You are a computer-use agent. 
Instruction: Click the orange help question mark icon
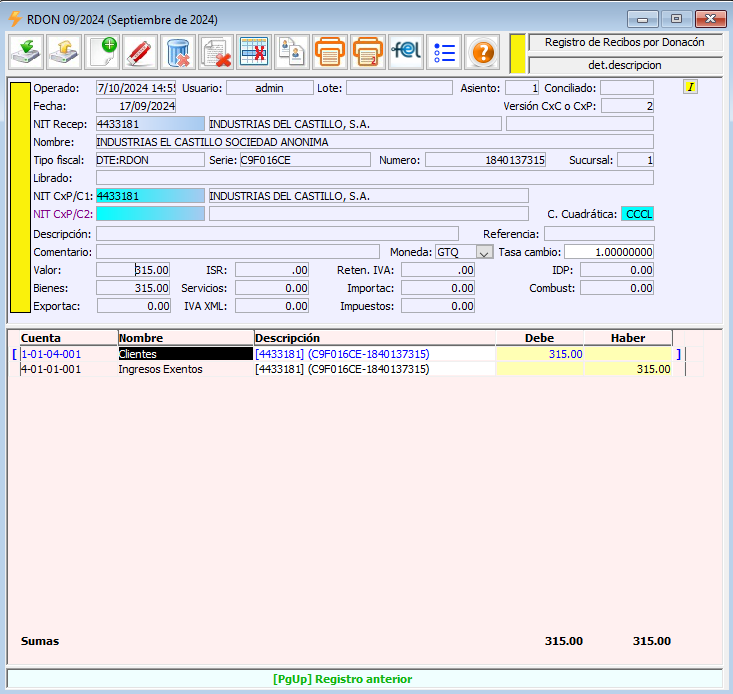click(482, 51)
